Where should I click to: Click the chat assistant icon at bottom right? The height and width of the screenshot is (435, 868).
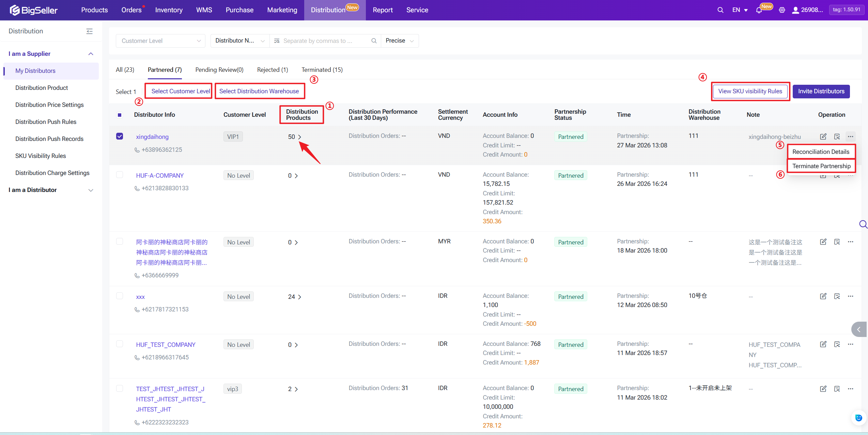click(858, 418)
